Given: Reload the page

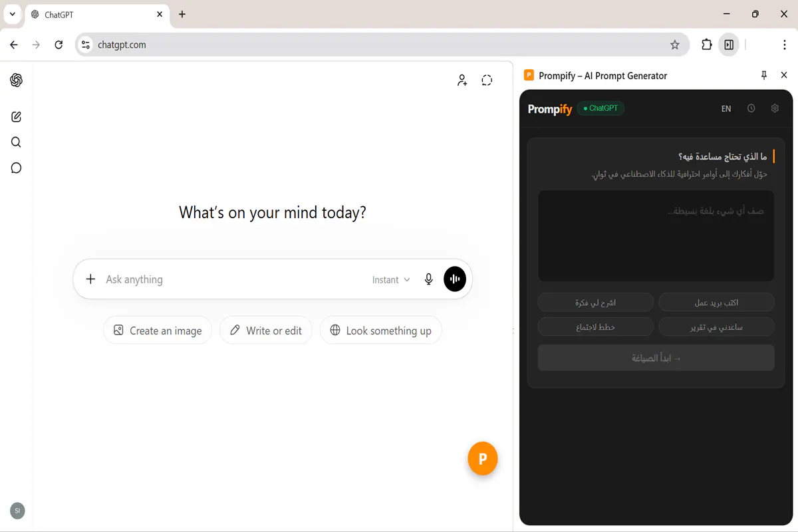Looking at the screenshot, I should (59, 45).
